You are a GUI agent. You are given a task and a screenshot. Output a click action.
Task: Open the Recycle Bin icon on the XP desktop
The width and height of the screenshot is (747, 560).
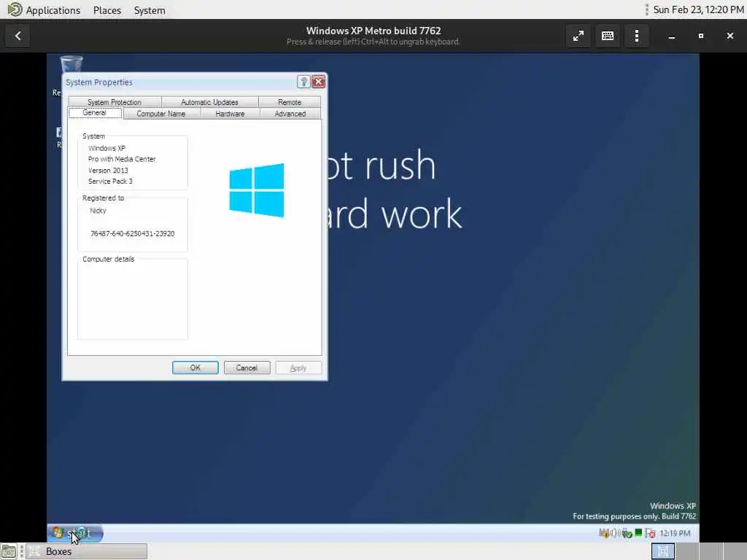[x=71, y=64]
